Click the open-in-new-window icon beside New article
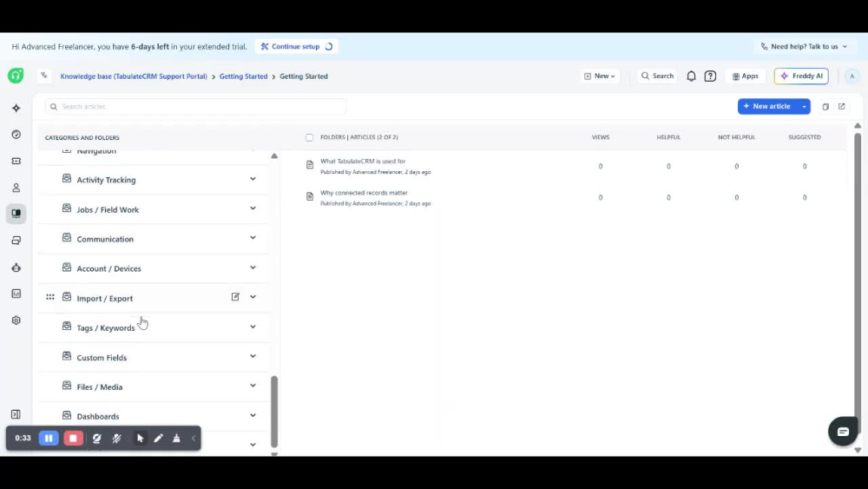The width and height of the screenshot is (868, 489). pos(841,106)
